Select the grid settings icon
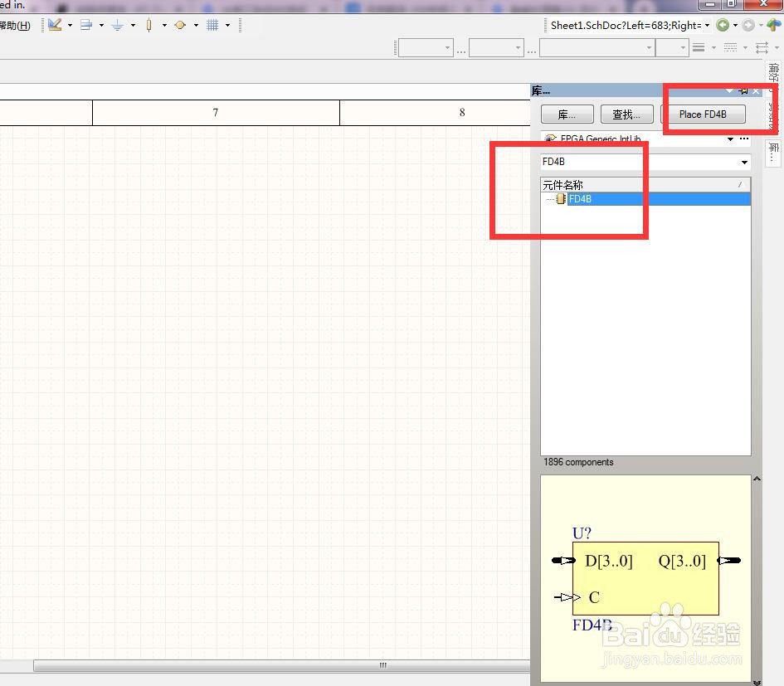 [x=212, y=25]
